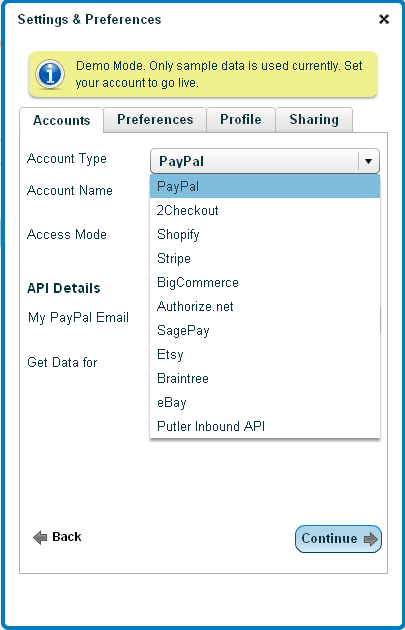Pick eBay in the account list

265,403
